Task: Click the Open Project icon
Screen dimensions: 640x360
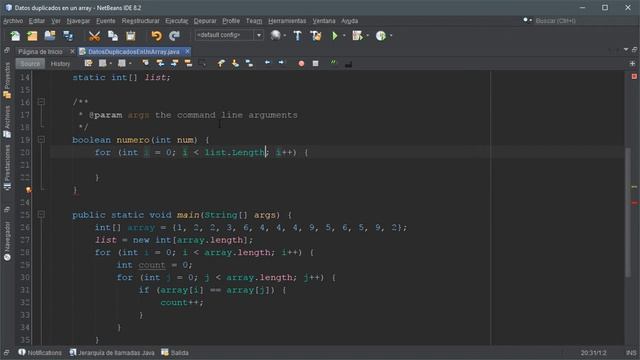Action: (x=50, y=36)
